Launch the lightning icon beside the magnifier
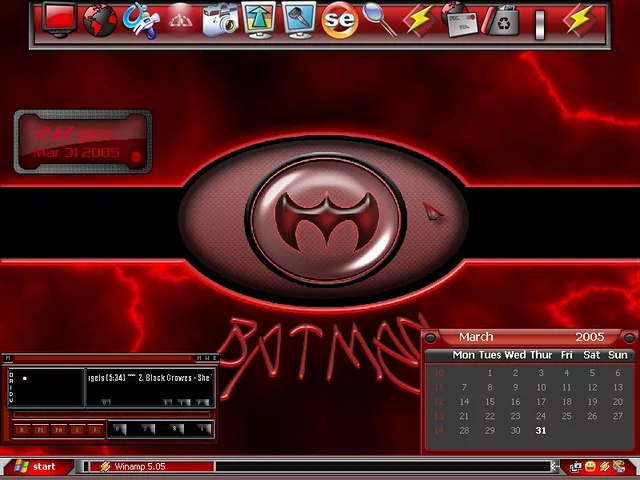This screenshot has width=640, height=480. pyautogui.click(x=420, y=20)
